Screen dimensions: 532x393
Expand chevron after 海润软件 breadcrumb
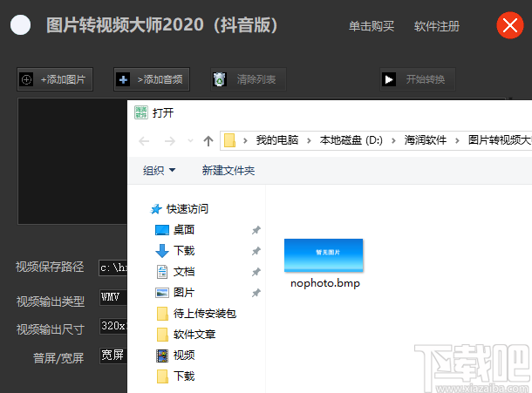point(457,140)
